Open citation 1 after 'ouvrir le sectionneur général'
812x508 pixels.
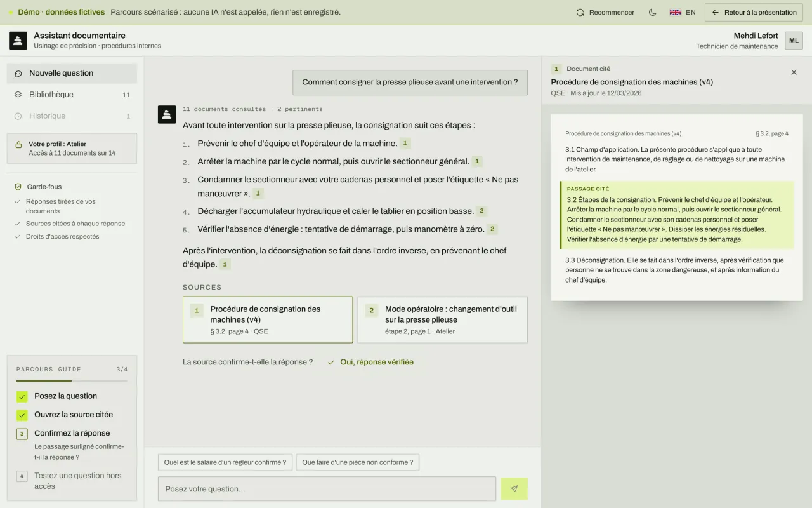tap(477, 161)
